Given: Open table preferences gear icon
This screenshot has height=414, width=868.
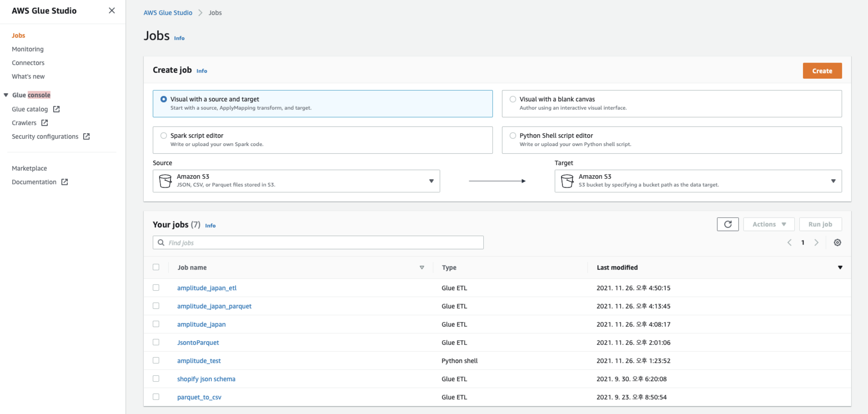Looking at the screenshot, I should pyautogui.click(x=837, y=242).
